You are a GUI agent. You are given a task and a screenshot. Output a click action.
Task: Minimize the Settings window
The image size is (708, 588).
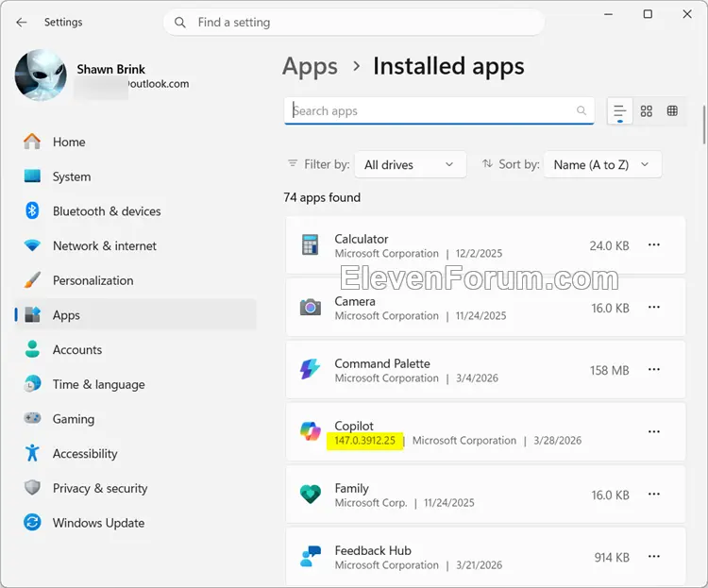(x=608, y=14)
